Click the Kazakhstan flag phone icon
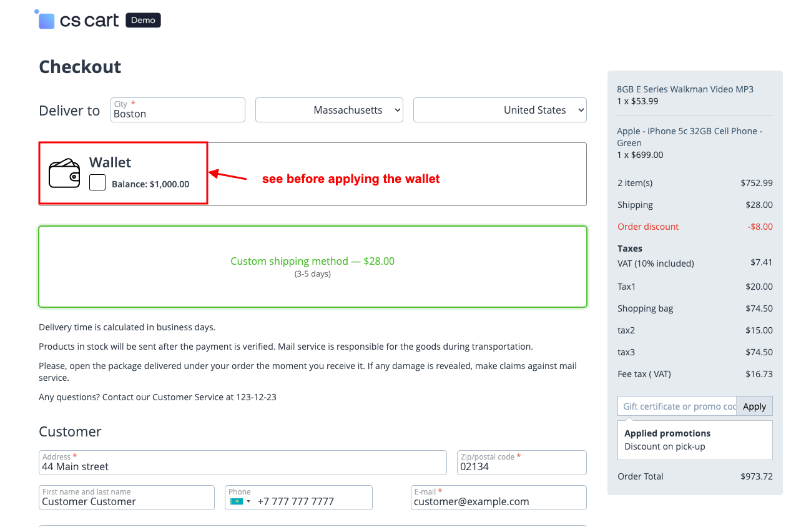Image resolution: width=801 pixels, height=532 pixels. coord(236,501)
